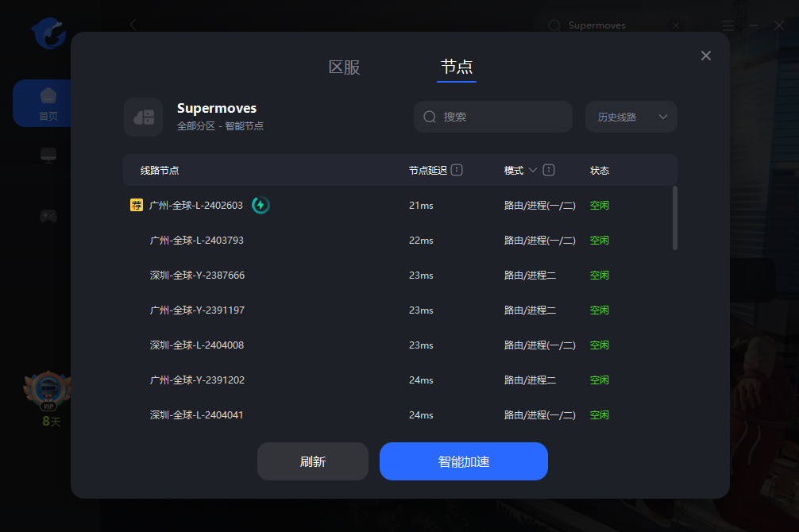Focus the 搜索 search field
The width and height of the screenshot is (799, 532).
tap(492, 117)
